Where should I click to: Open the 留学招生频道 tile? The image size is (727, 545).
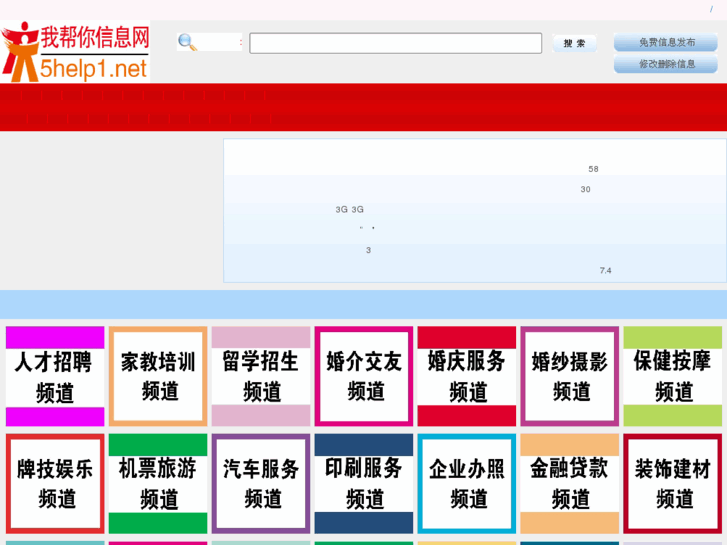261,376
